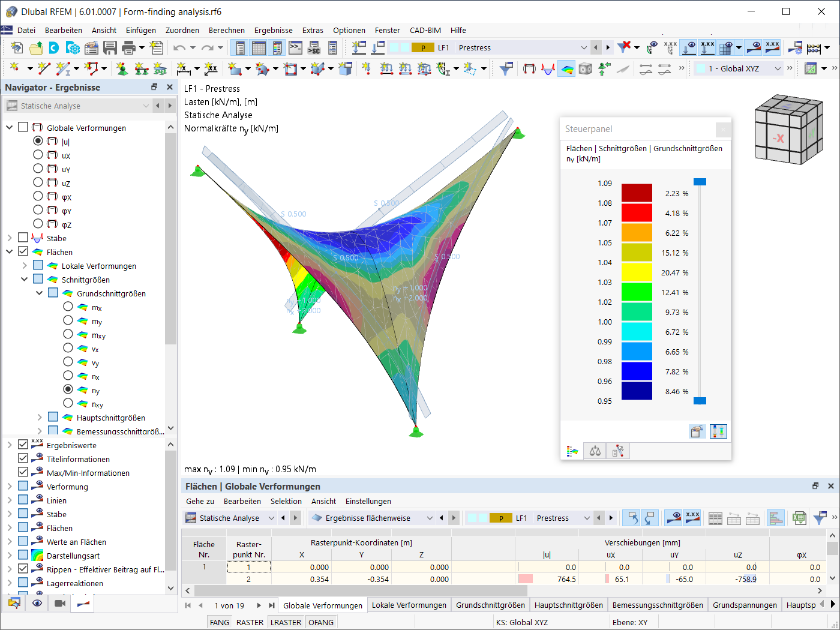This screenshot has height=630, width=840.
Task: Expand the Verformung tree node
Action: coord(9,486)
